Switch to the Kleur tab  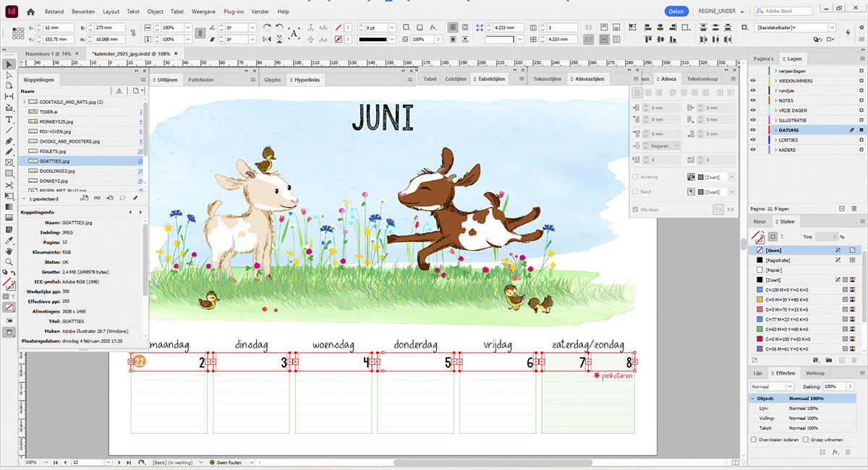759,222
